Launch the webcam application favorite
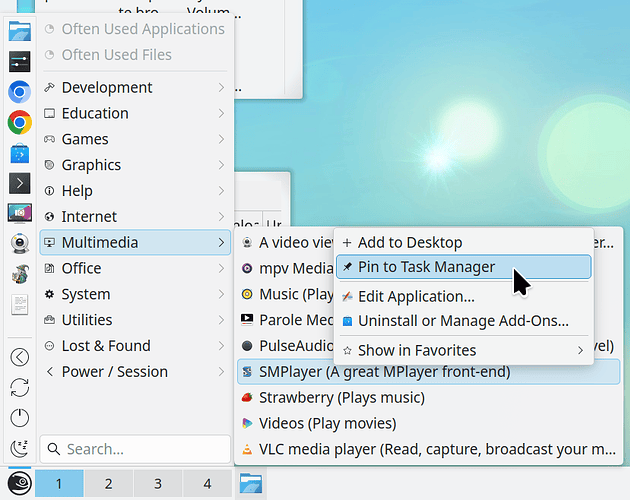630x500 pixels. (x=19, y=244)
